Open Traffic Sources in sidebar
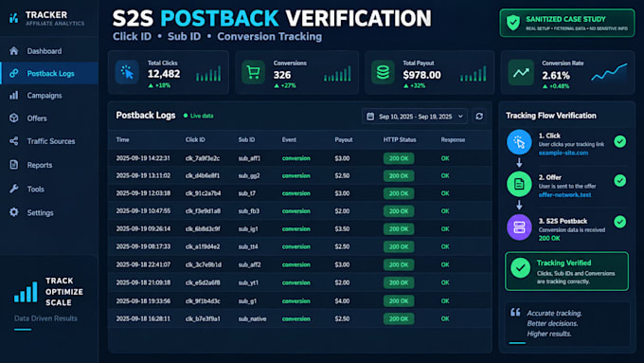644x363 pixels. point(49,141)
